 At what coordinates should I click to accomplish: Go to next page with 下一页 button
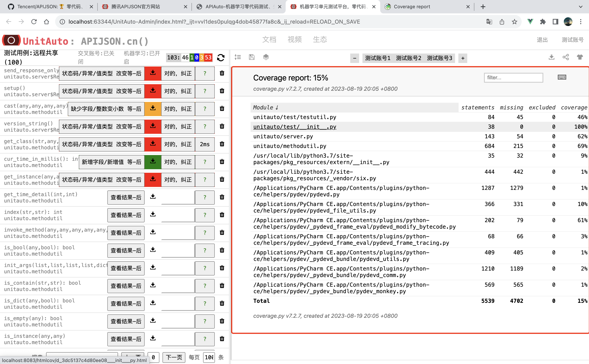[x=174, y=357]
